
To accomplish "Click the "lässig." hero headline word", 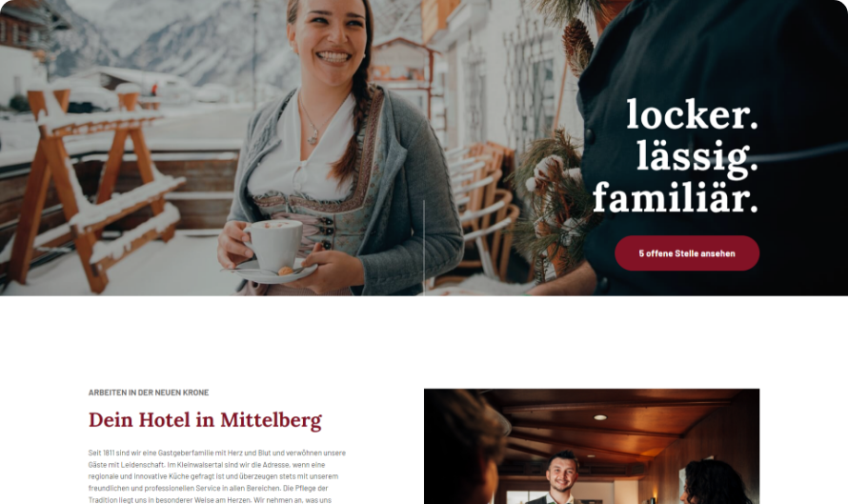I will pyautogui.click(x=697, y=158).
